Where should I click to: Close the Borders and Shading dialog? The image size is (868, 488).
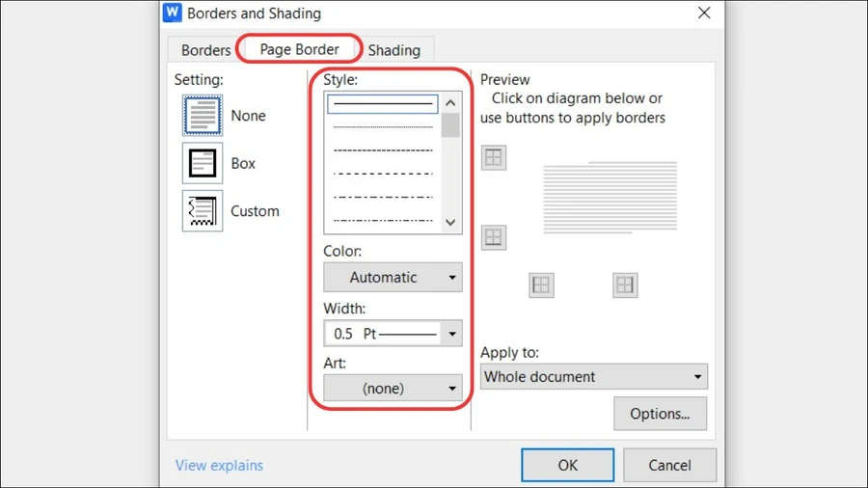pyautogui.click(x=704, y=13)
